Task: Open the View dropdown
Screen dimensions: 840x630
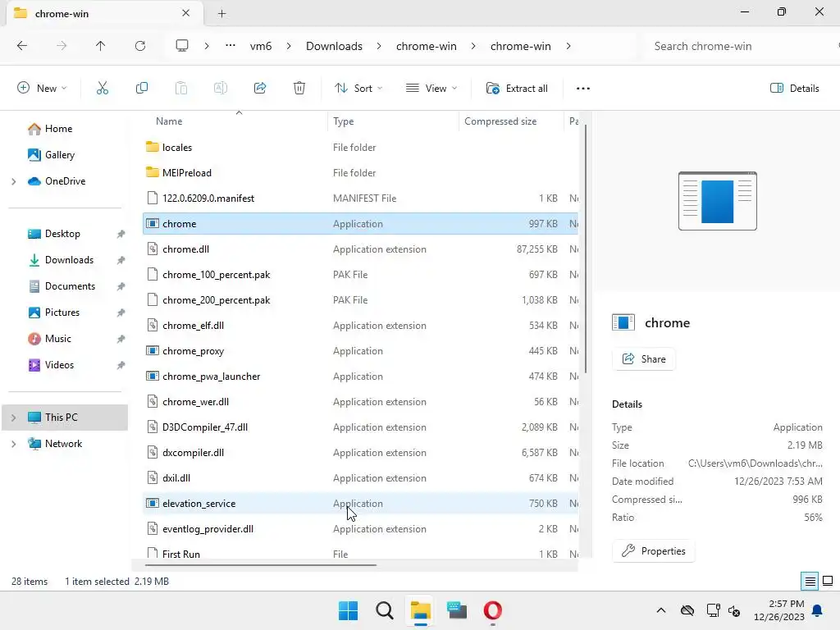Action: [x=431, y=89]
